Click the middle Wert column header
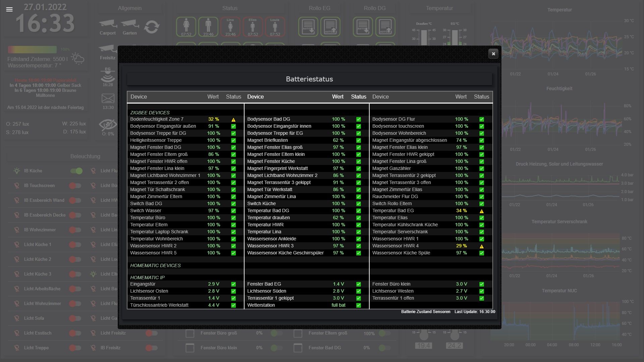The height and width of the screenshot is (362, 644). pyautogui.click(x=338, y=97)
